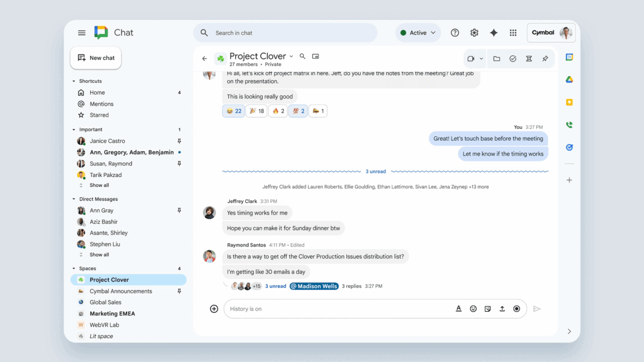Toggle the 100 emoji reaction

[x=298, y=111]
